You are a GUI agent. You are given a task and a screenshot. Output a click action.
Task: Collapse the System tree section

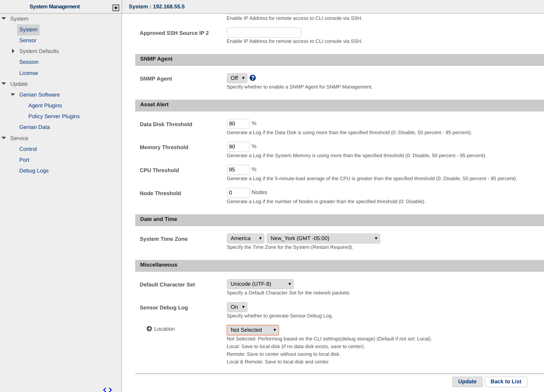pos(4,18)
